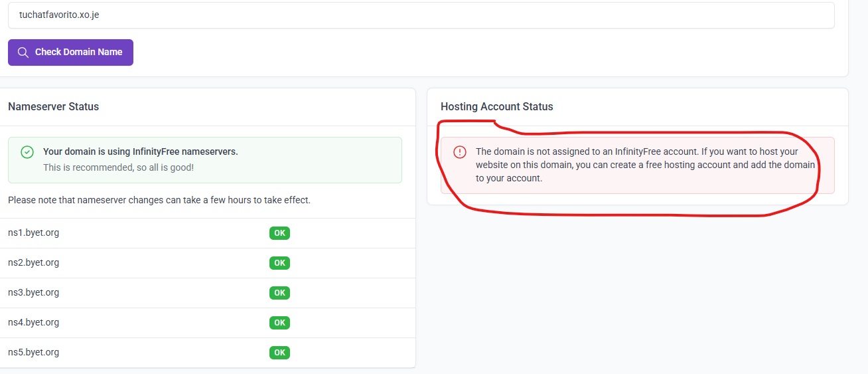Click the Nameserver Status heading
The image size is (868, 374).
[53, 107]
